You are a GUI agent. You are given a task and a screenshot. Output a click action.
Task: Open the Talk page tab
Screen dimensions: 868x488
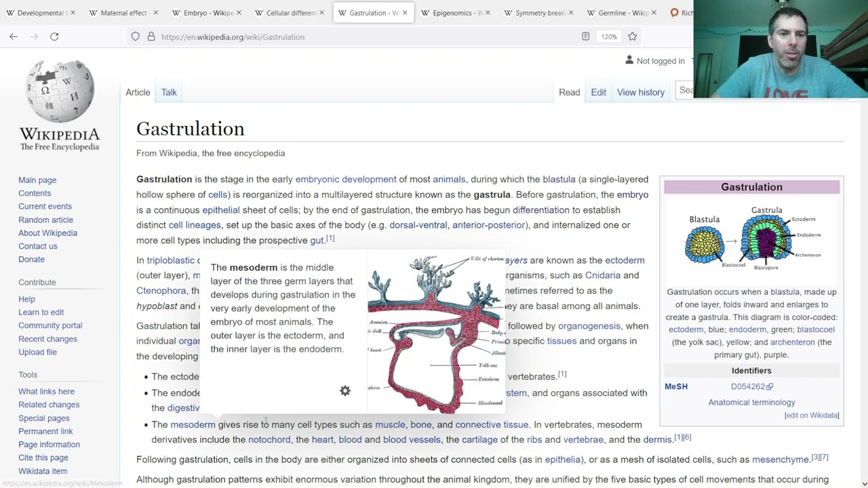tap(169, 92)
